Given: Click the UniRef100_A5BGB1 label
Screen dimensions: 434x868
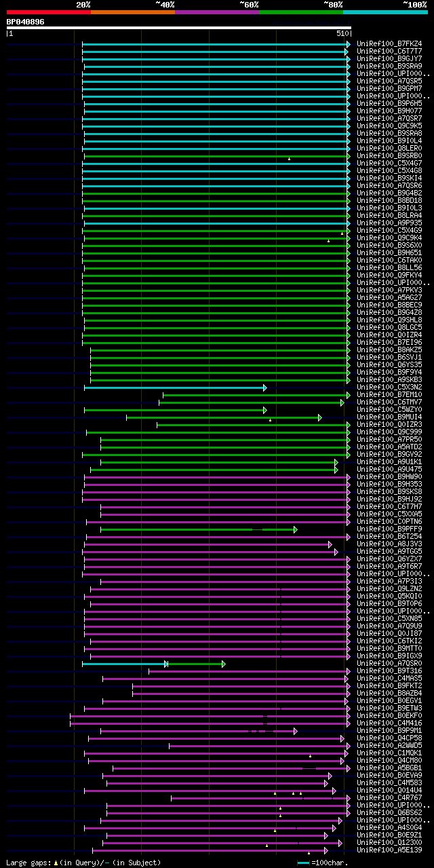Looking at the screenshot, I should pos(389,768).
